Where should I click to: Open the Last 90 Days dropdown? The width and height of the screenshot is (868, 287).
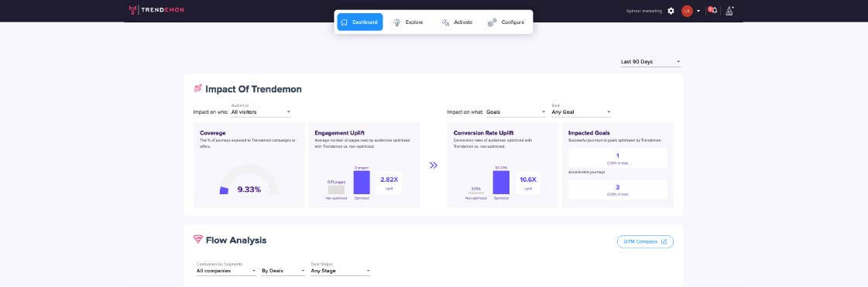pos(650,62)
